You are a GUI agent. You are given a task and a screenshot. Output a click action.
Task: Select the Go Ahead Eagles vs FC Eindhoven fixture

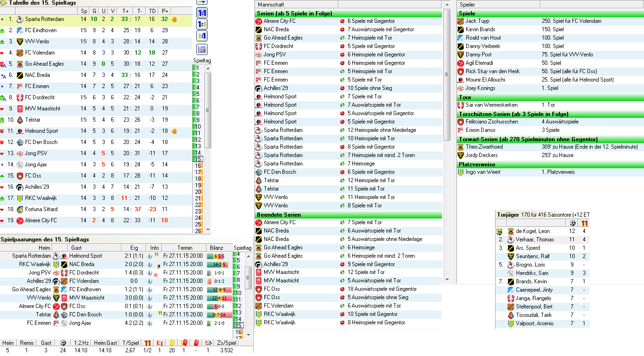click(116, 289)
